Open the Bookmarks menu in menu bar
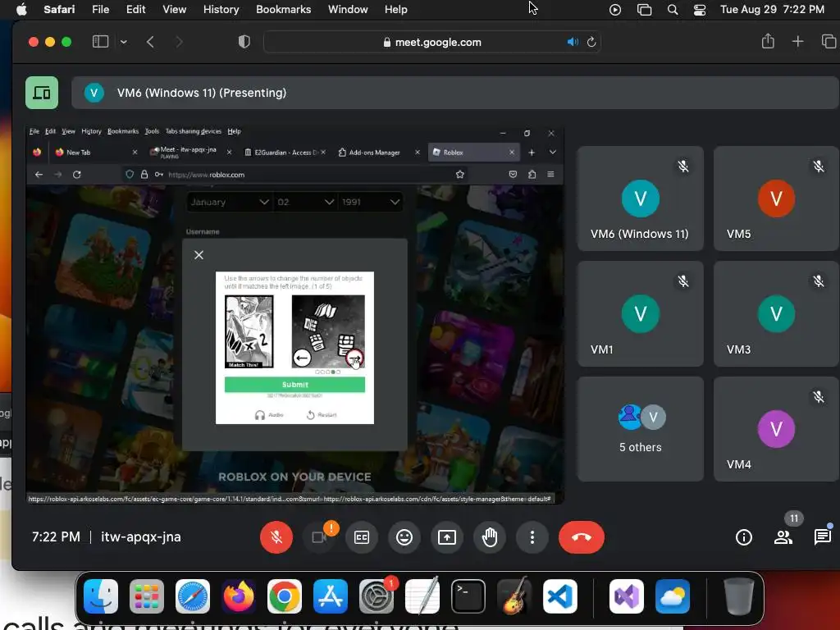 coord(283,9)
